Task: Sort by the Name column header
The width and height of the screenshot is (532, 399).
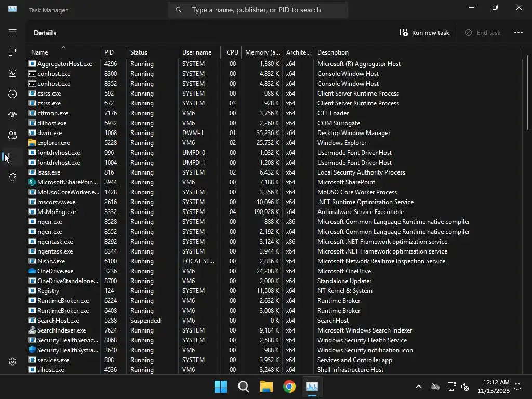Action: [x=63, y=52]
